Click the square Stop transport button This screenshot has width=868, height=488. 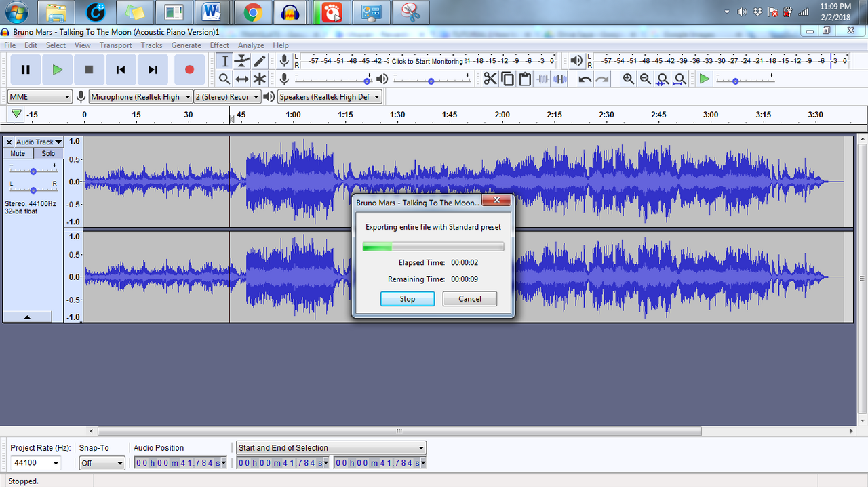click(x=89, y=69)
